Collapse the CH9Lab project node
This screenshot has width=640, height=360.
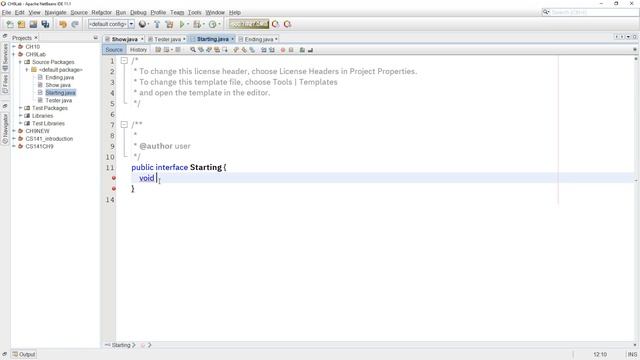pos(14,54)
